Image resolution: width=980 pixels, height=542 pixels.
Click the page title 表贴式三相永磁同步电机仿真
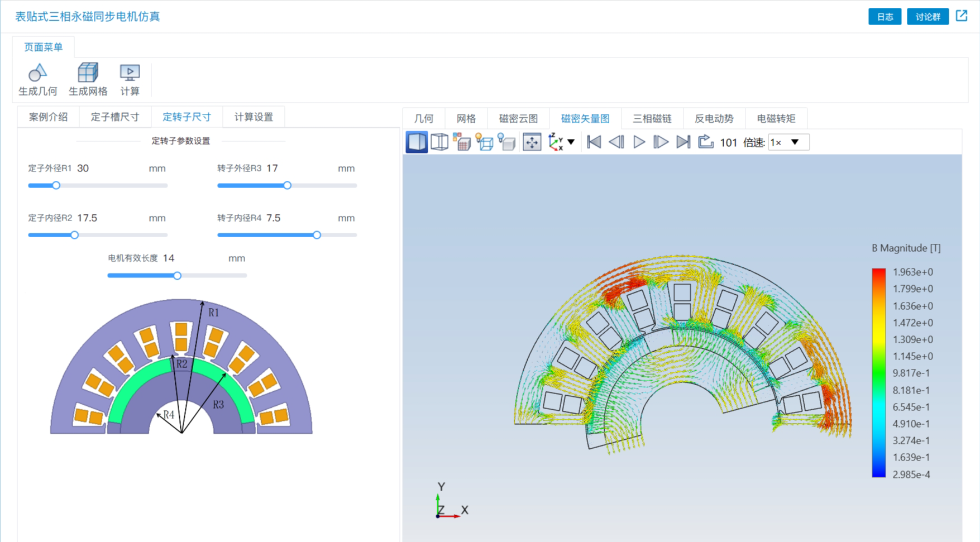(88, 17)
